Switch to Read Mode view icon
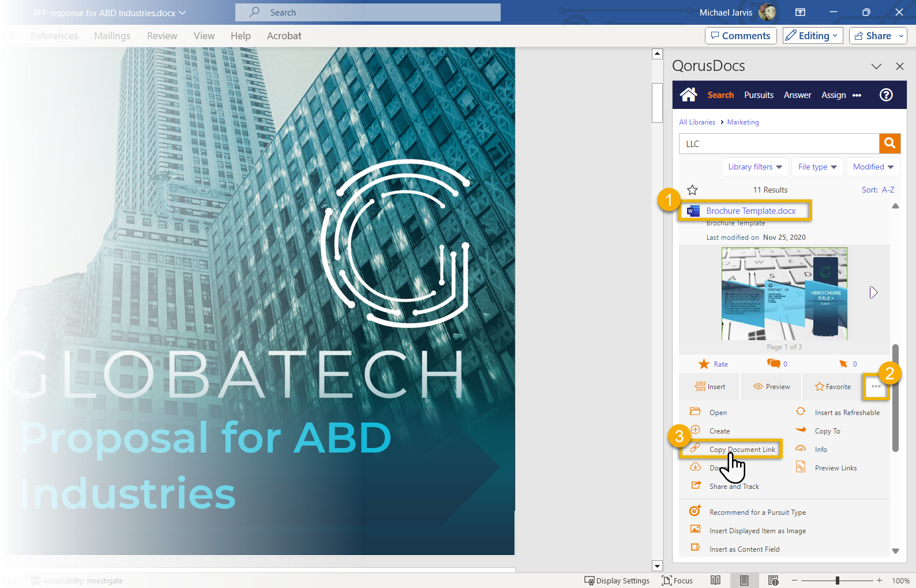 (715, 581)
